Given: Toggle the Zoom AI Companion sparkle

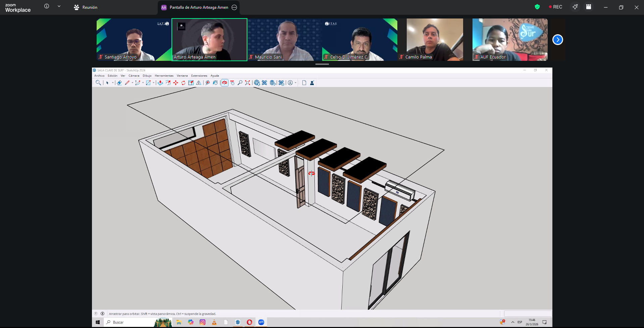Looking at the screenshot, I should [x=575, y=7].
